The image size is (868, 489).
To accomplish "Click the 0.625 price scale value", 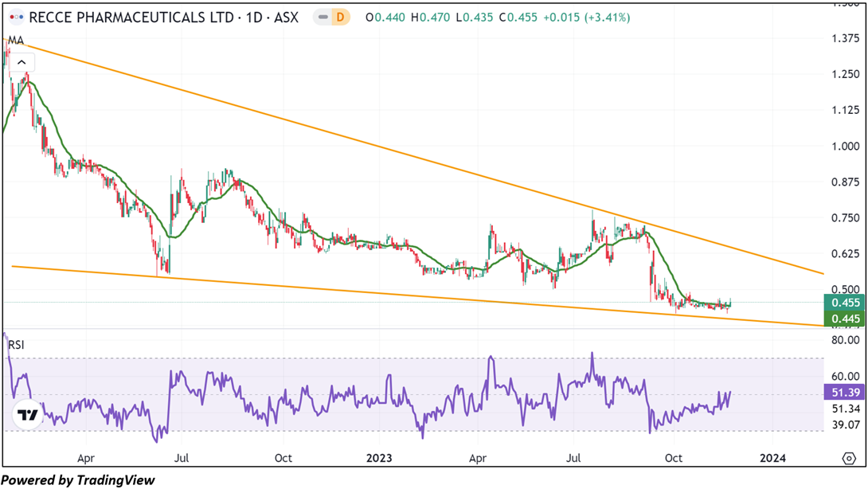I will point(846,254).
